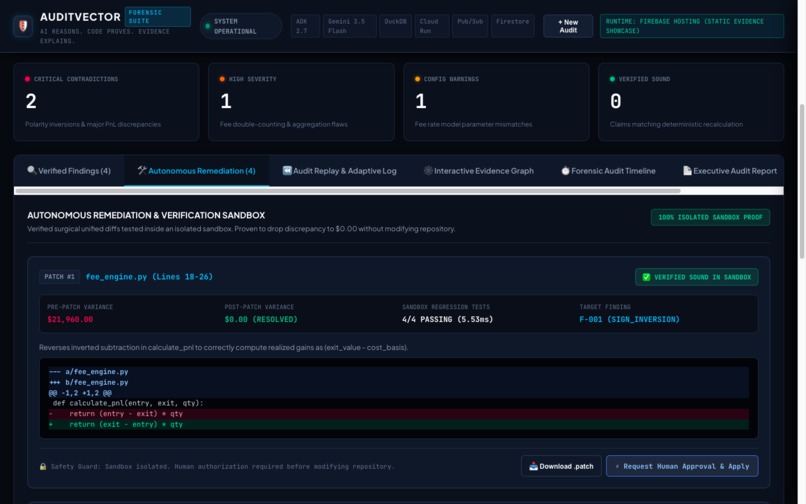806x504 pixels.
Task: Click the 'def calculate_pnl(entry, exit, qty):' line
Action: point(398,403)
